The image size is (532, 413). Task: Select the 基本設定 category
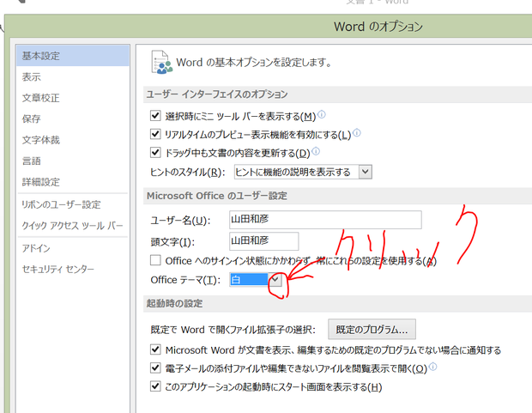[x=73, y=56]
